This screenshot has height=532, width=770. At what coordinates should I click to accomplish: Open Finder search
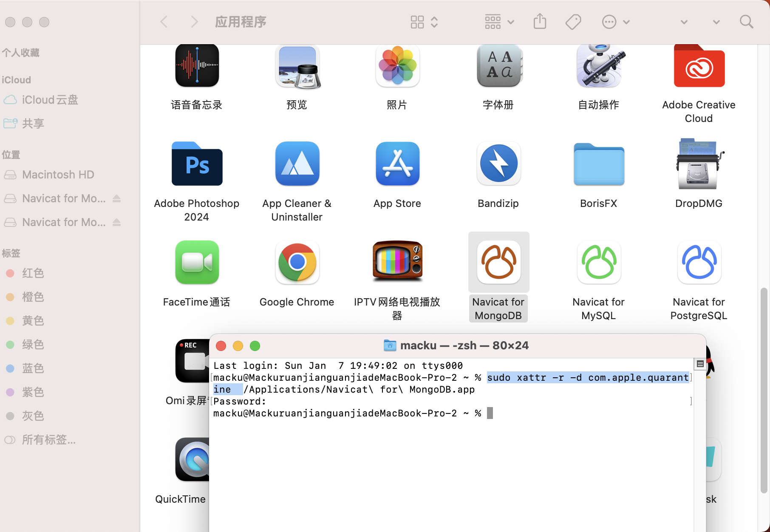click(x=746, y=22)
